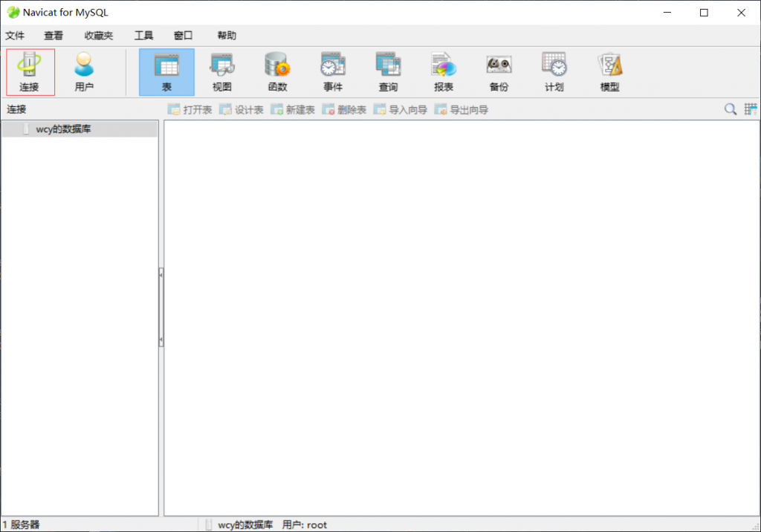Select the wcy的数据库 connection in tree
761x532 pixels.
click(x=80, y=129)
